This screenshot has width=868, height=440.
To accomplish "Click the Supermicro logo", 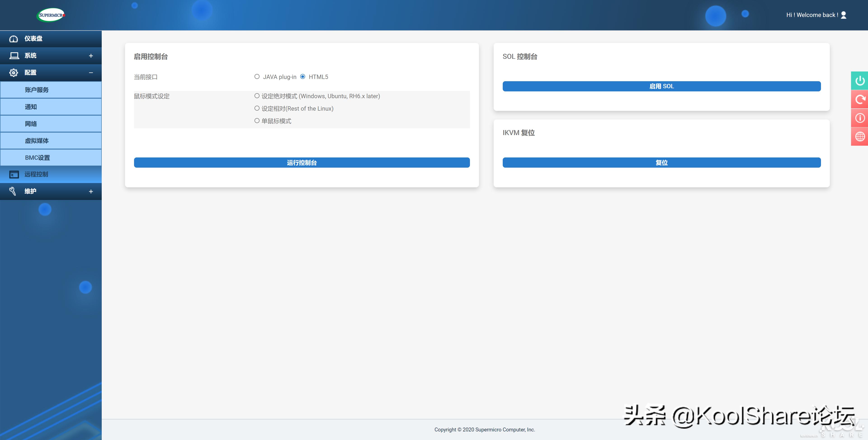I will click(x=51, y=15).
